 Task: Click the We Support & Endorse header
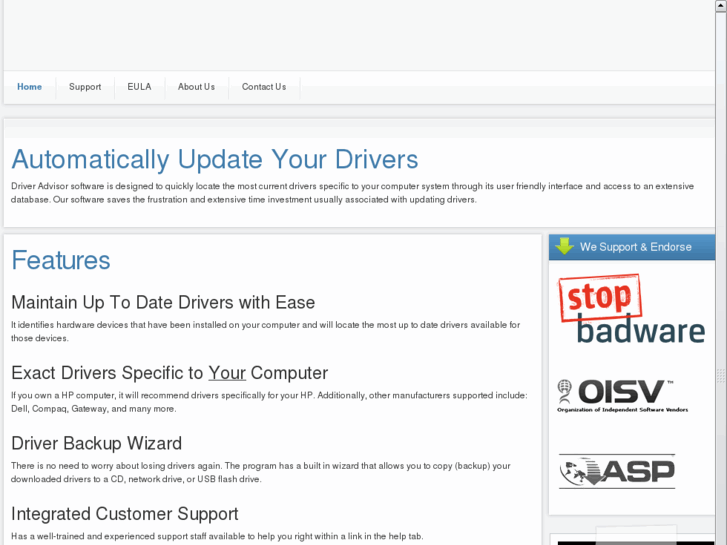click(632, 247)
